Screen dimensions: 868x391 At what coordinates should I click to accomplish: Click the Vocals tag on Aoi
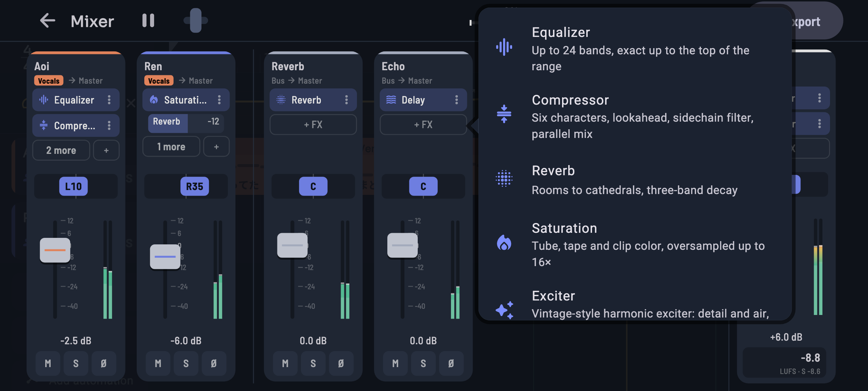pyautogui.click(x=48, y=81)
